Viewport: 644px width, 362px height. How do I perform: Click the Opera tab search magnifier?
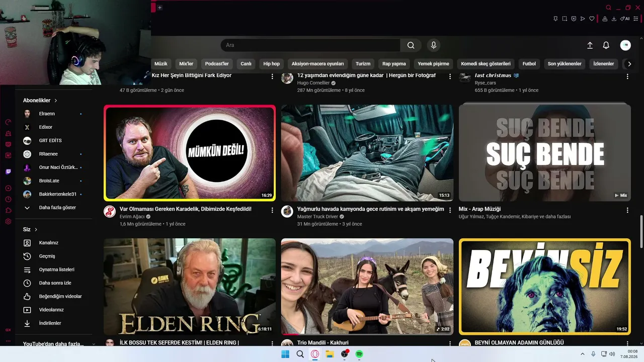click(609, 8)
